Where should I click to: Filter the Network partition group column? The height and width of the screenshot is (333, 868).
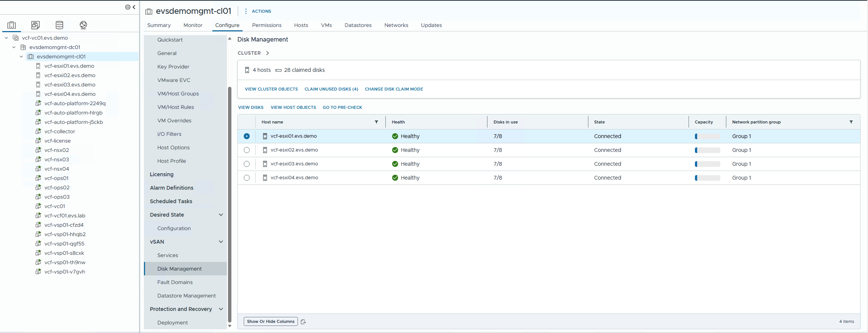[x=851, y=122]
